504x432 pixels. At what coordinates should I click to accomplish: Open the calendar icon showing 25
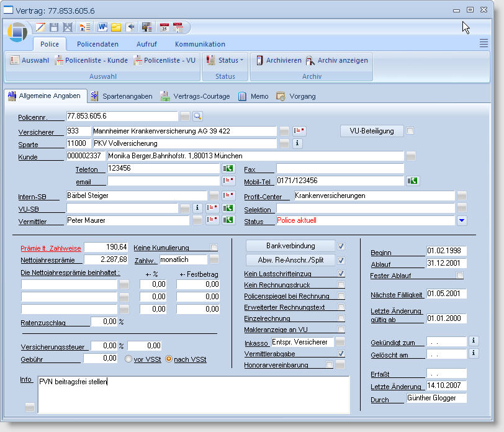point(164,27)
